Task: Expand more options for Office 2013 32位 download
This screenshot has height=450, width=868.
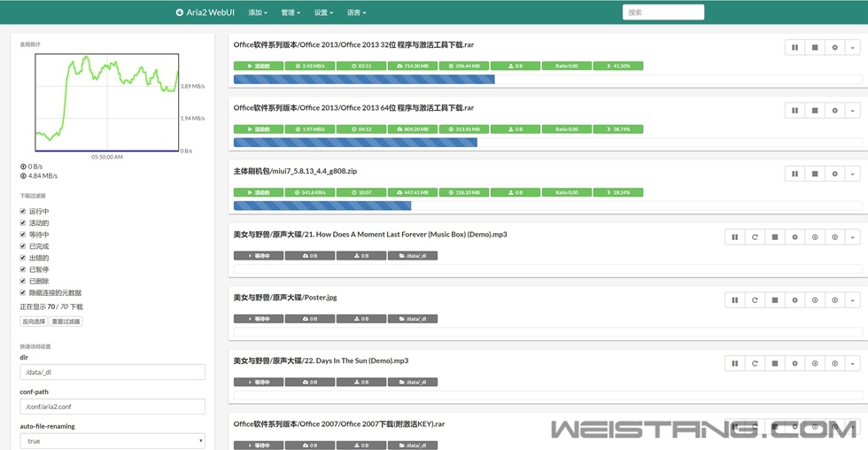Action: tap(852, 48)
